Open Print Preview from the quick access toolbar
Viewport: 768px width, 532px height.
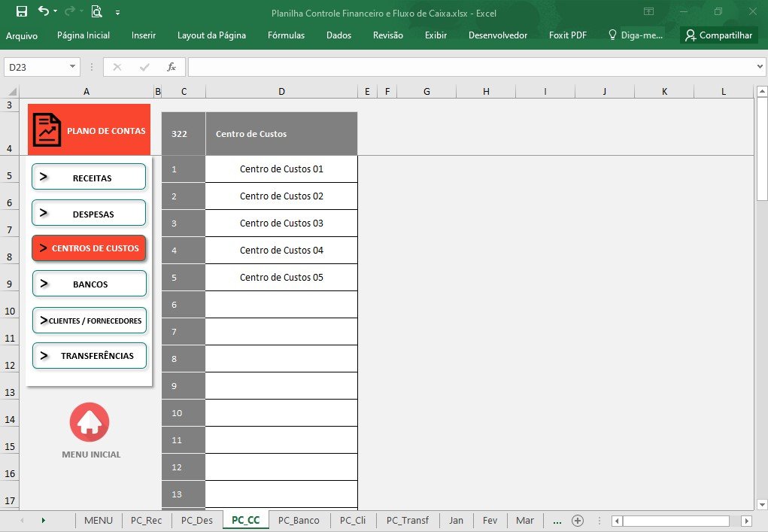(96, 11)
